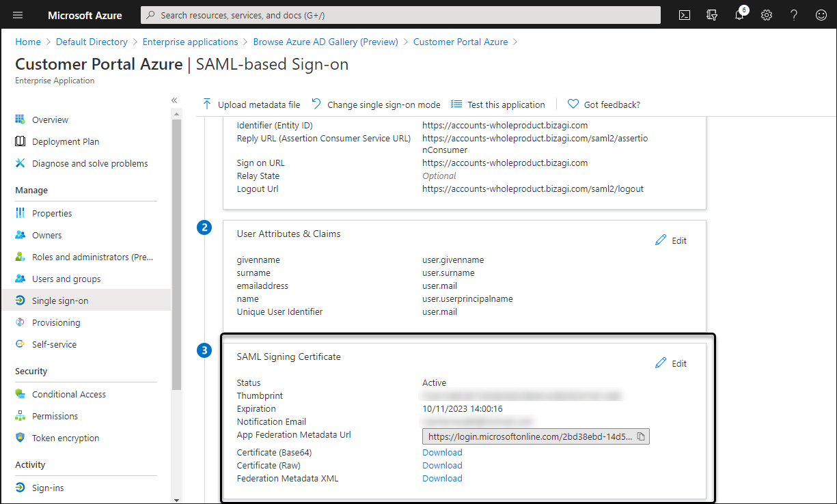
Task: Click the Properties icon
Action: (x=20, y=213)
